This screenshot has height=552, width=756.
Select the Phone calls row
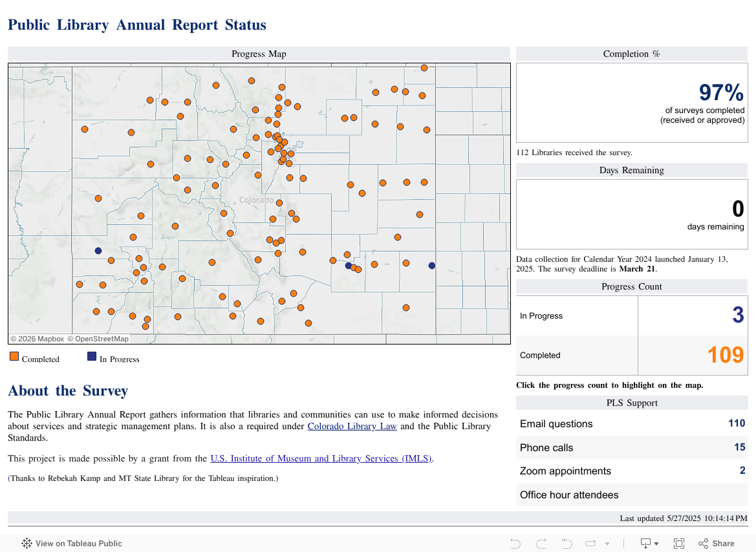[x=632, y=447]
